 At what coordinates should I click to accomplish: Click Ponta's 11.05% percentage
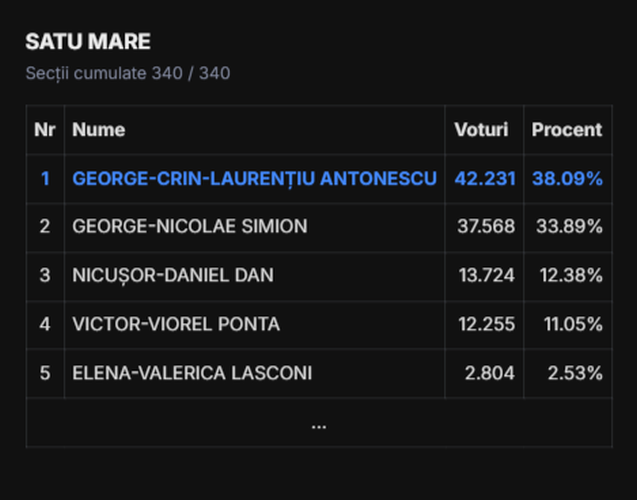(573, 324)
